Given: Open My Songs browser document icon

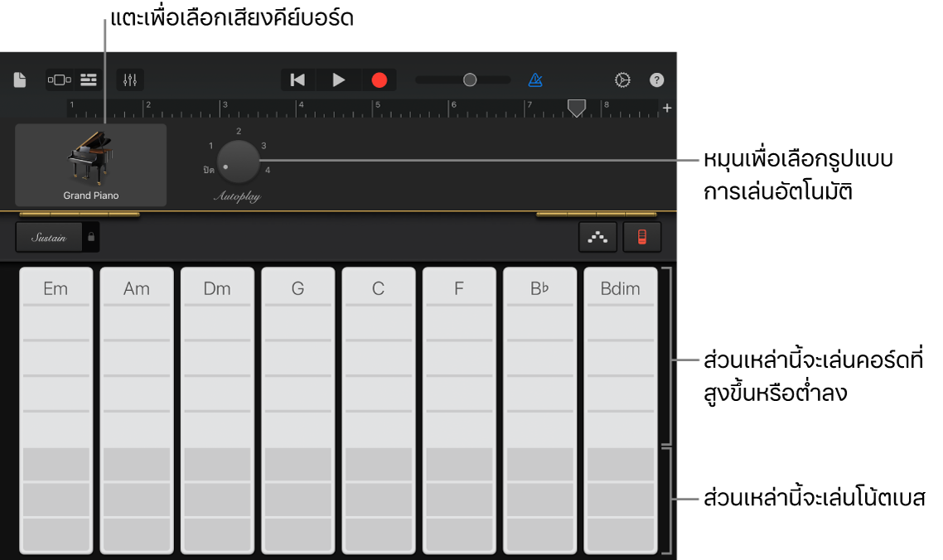Looking at the screenshot, I should tap(20, 80).
